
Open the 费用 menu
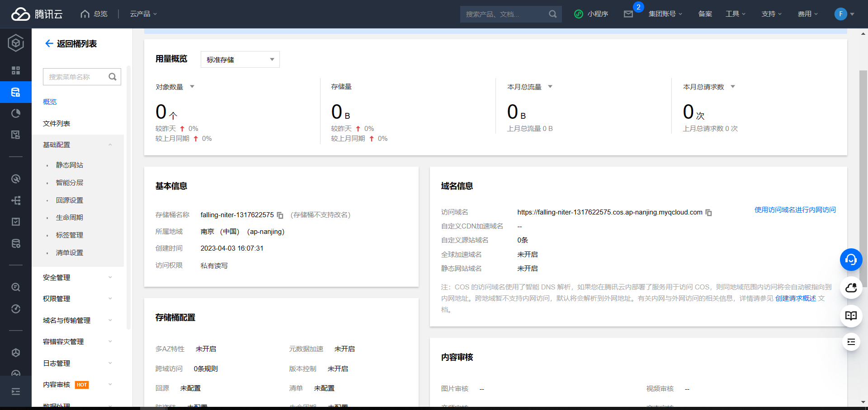point(808,14)
